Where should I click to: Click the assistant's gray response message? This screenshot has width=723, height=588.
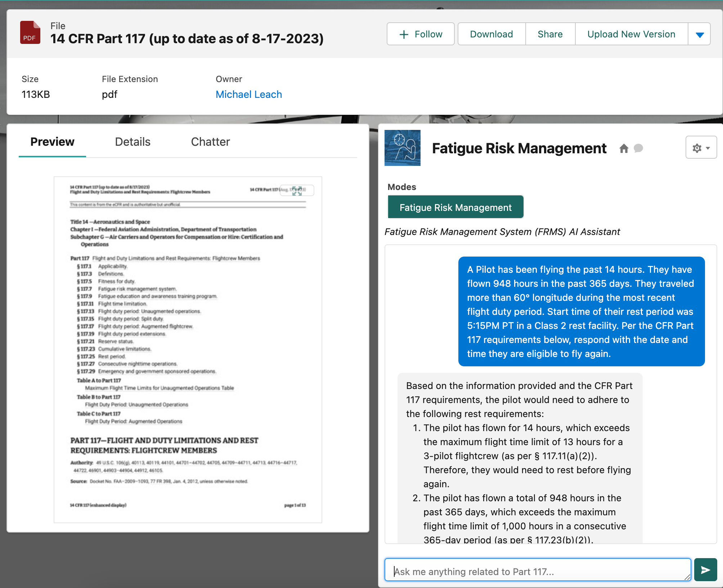click(520, 459)
